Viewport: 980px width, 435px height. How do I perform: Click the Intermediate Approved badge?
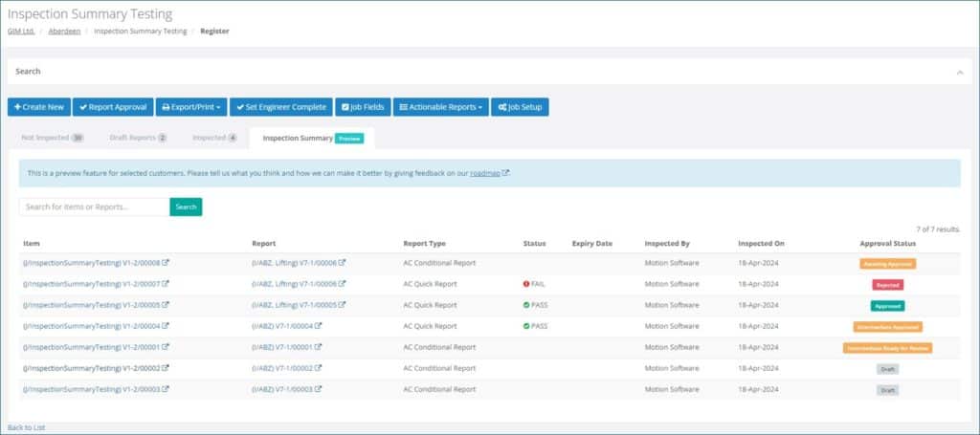(887, 327)
